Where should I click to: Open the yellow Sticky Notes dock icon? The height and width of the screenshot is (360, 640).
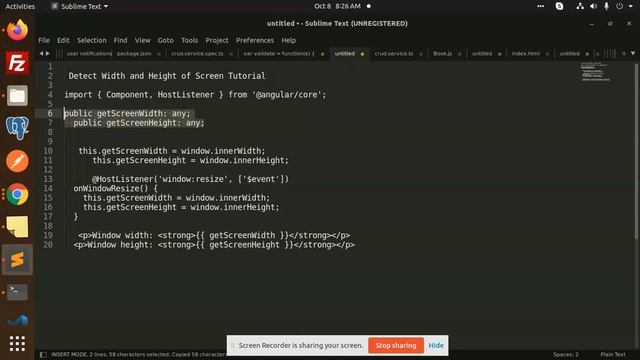pos(17,227)
